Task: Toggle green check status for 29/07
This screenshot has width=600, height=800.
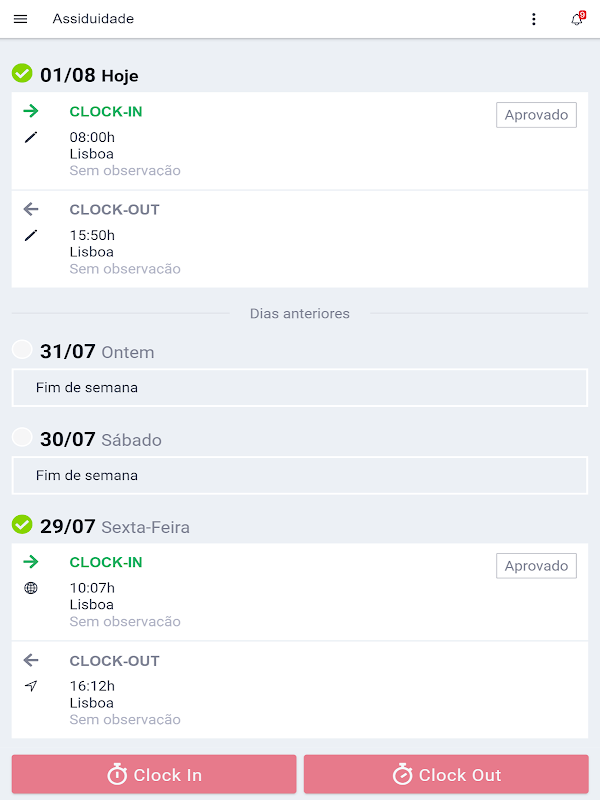Action: [22, 525]
